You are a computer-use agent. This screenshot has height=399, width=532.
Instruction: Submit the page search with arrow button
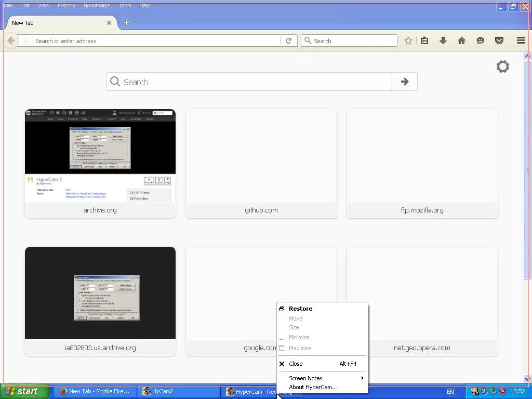pyautogui.click(x=404, y=82)
